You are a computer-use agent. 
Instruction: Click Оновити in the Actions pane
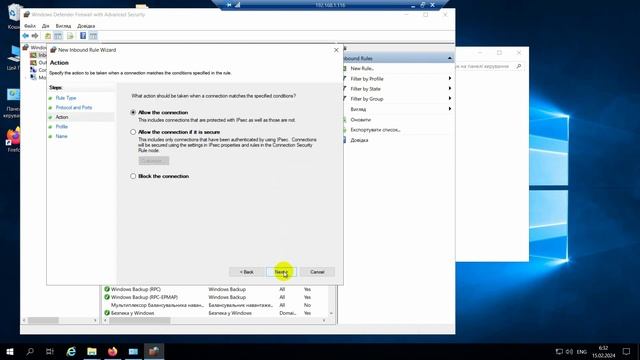pyautogui.click(x=360, y=120)
